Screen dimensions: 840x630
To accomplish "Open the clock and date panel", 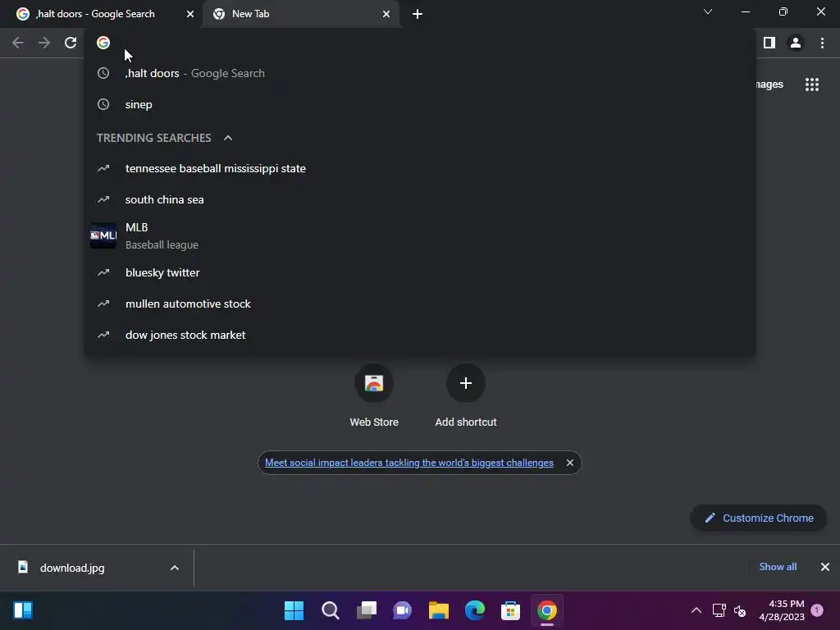I will pos(782,610).
